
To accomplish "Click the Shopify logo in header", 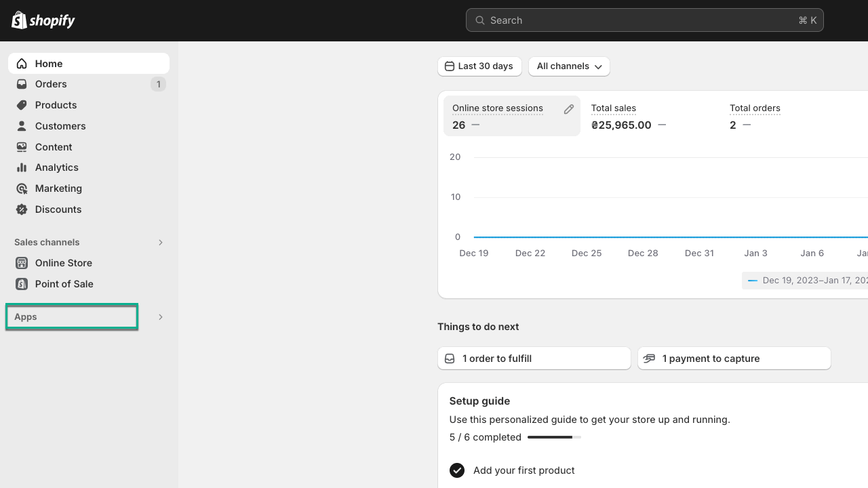I will (43, 20).
